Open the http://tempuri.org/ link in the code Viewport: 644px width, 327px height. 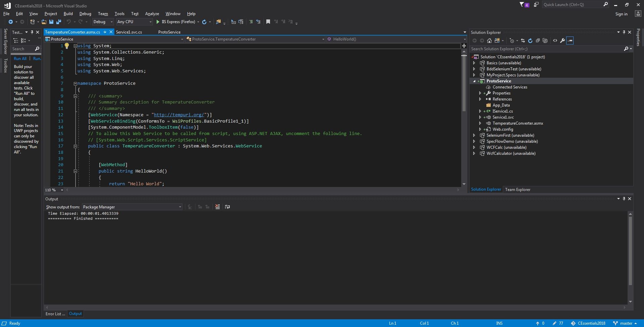(179, 115)
